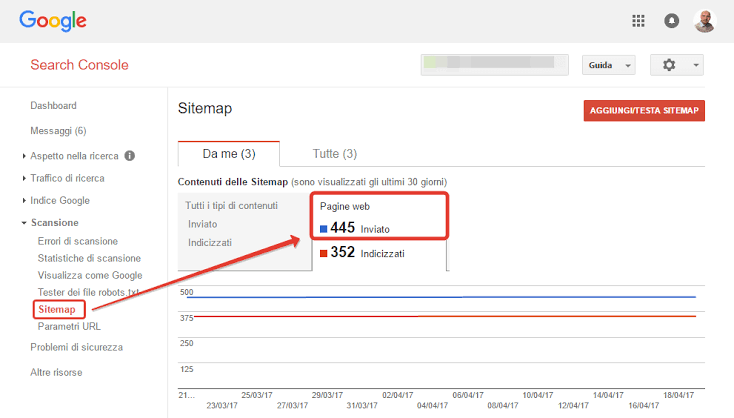Screen dimensions: 734x418
Task: Click the Google logo
Action: [53, 21]
